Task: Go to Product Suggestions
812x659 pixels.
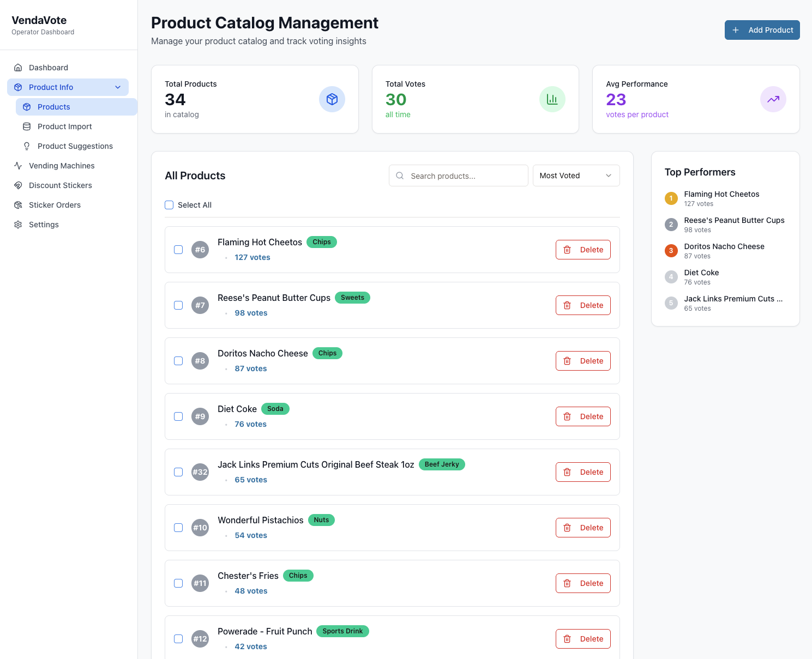Action: [x=76, y=146]
